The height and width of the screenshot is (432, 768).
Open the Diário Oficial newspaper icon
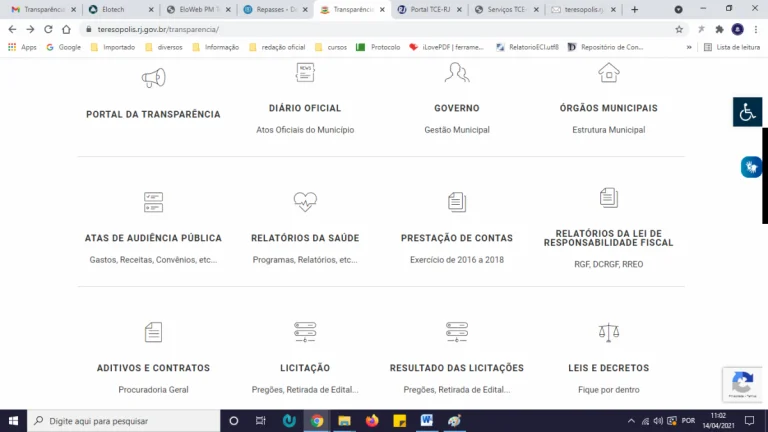click(x=305, y=72)
